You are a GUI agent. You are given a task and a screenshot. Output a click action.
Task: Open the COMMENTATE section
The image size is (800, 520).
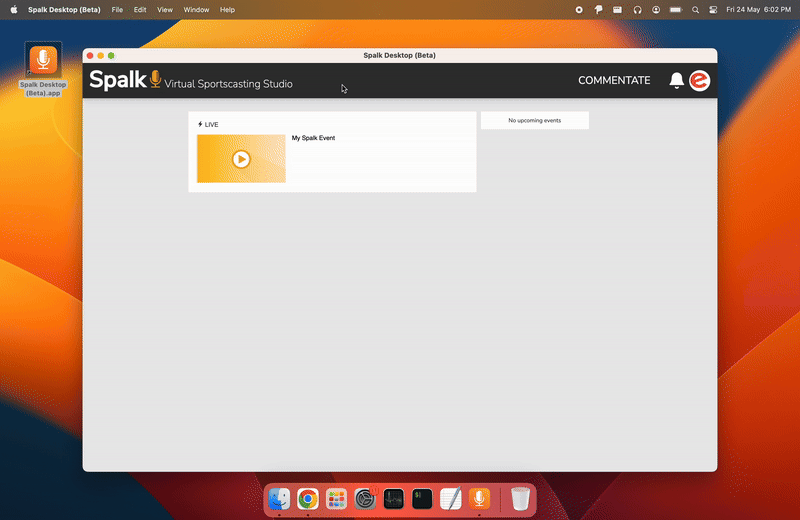coord(614,81)
